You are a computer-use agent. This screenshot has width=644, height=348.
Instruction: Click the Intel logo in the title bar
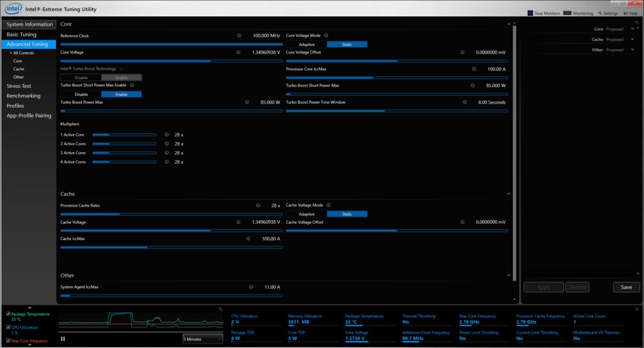13,8
